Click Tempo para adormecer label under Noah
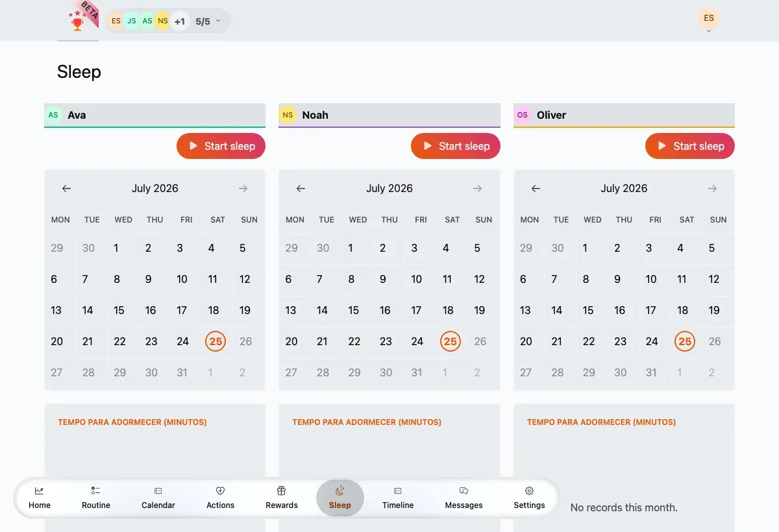The height and width of the screenshot is (532, 779). coord(367,422)
